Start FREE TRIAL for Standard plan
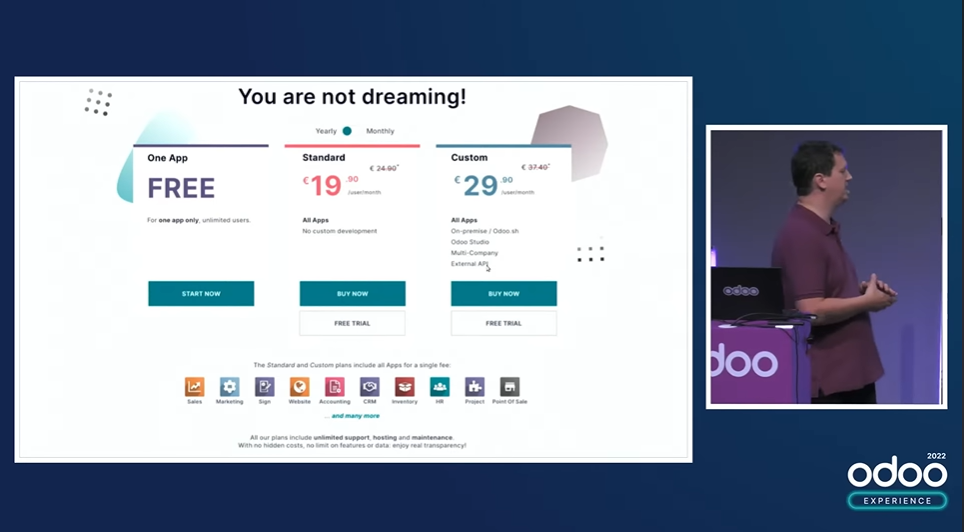Screen dimensions: 964x532 tap(352, 323)
